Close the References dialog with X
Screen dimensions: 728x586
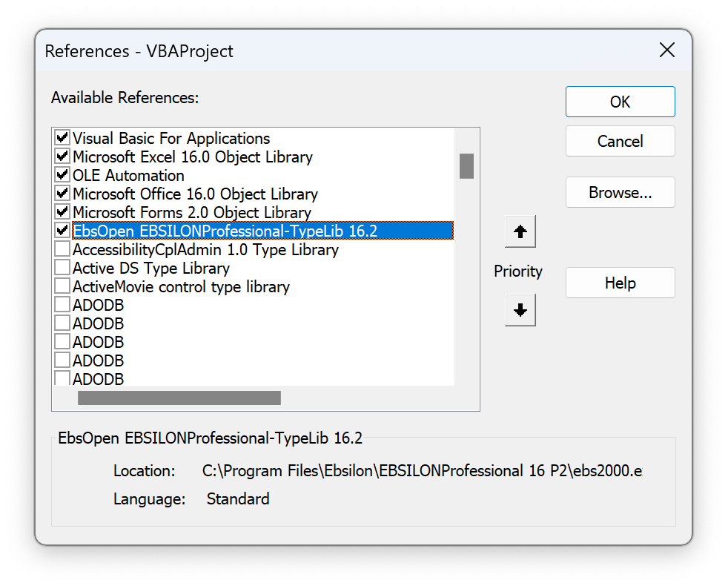666,50
